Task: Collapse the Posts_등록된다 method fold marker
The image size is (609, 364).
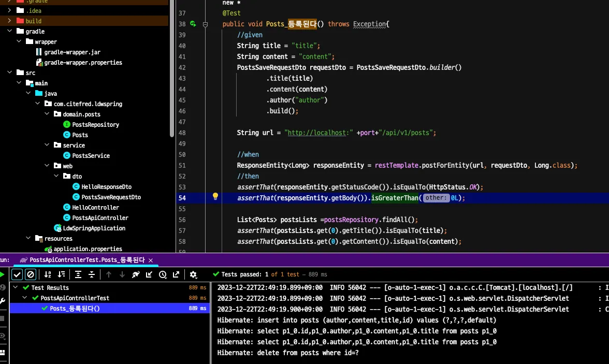Action: [205, 24]
